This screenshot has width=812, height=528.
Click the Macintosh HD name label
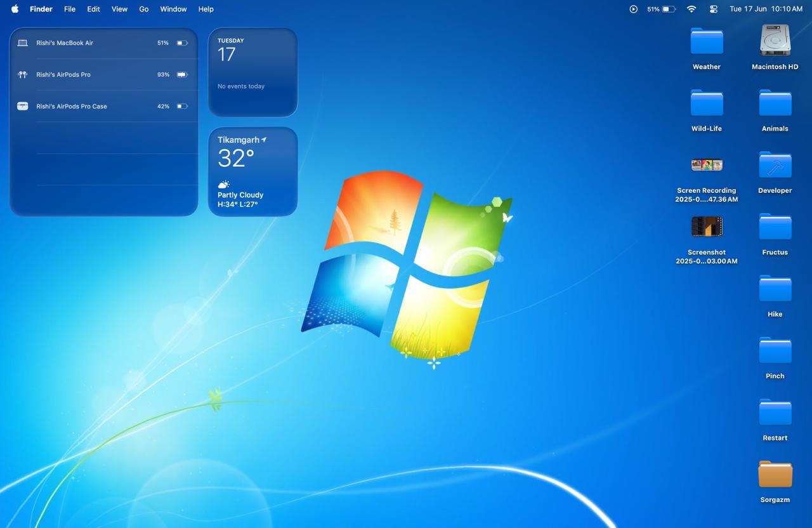(775, 67)
